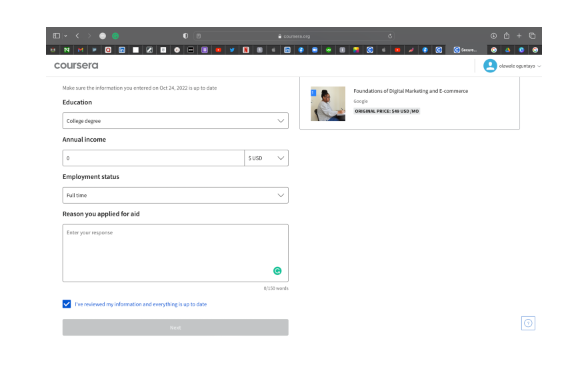The height and width of the screenshot is (370, 585).
Task: Click the 'I've reviewed my information' label text
Action: tap(141, 304)
